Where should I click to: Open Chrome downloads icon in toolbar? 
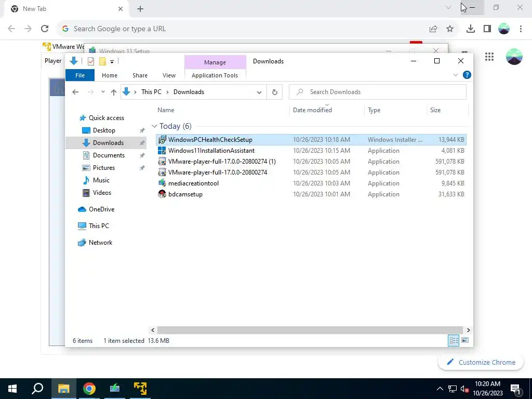(470, 29)
